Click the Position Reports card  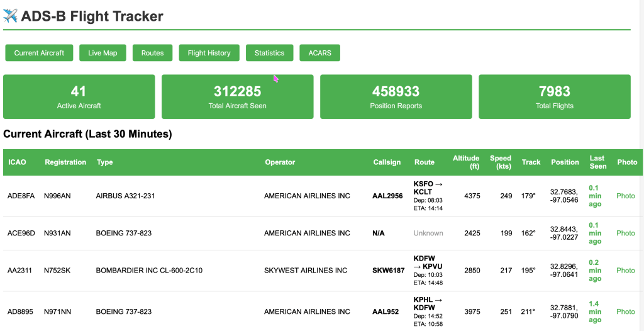tap(396, 97)
